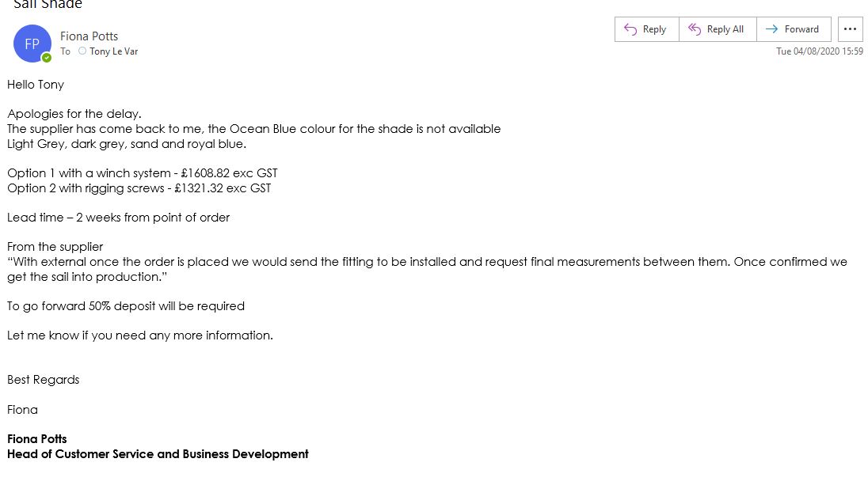Open sender Fiona Potts contact card
The image size is (868, 504).
pyautogui.click(x=89, y=36)
